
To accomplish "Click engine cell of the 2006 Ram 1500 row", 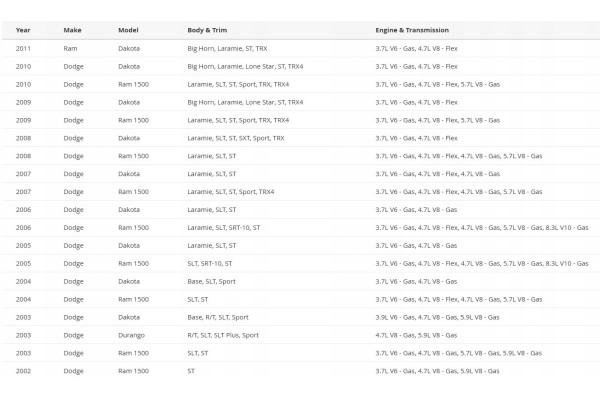I will tap(482, 227).
